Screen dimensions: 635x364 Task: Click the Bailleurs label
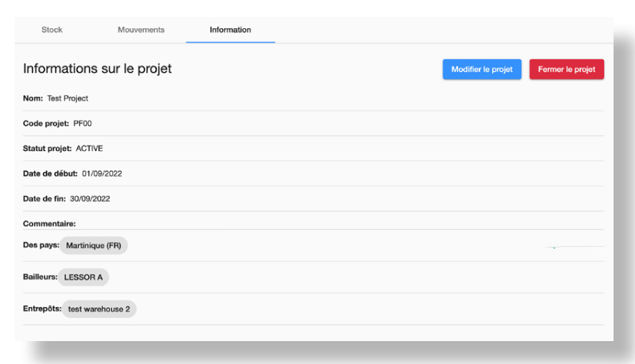(x=39, y=277)
